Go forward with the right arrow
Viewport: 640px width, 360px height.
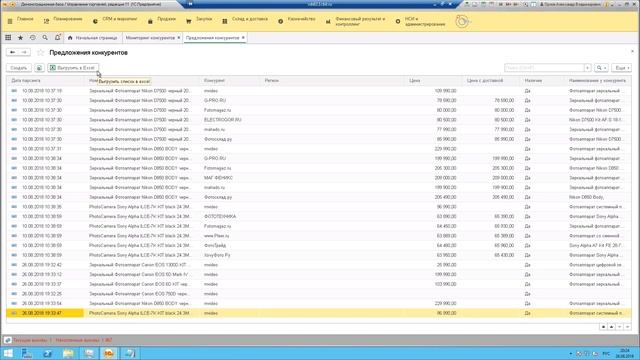coord(24,52)
